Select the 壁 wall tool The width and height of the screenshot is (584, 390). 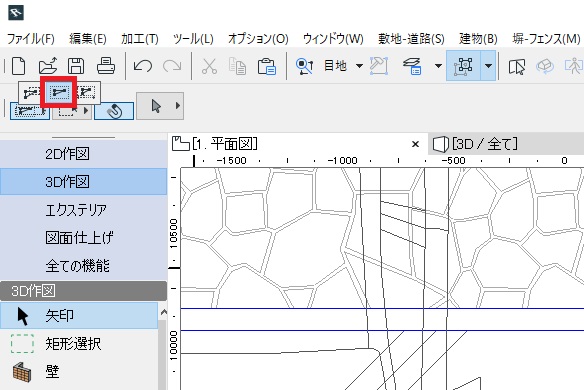(79, 371)
